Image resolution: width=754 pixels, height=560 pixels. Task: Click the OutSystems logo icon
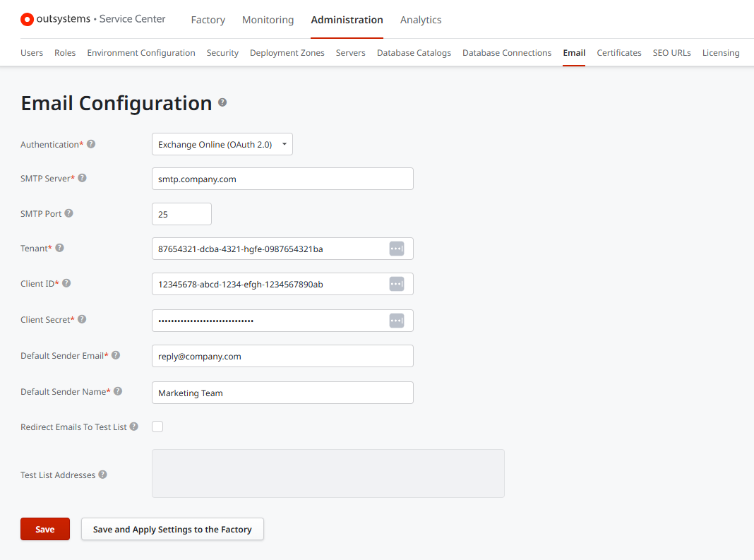[x=27, y=19]
